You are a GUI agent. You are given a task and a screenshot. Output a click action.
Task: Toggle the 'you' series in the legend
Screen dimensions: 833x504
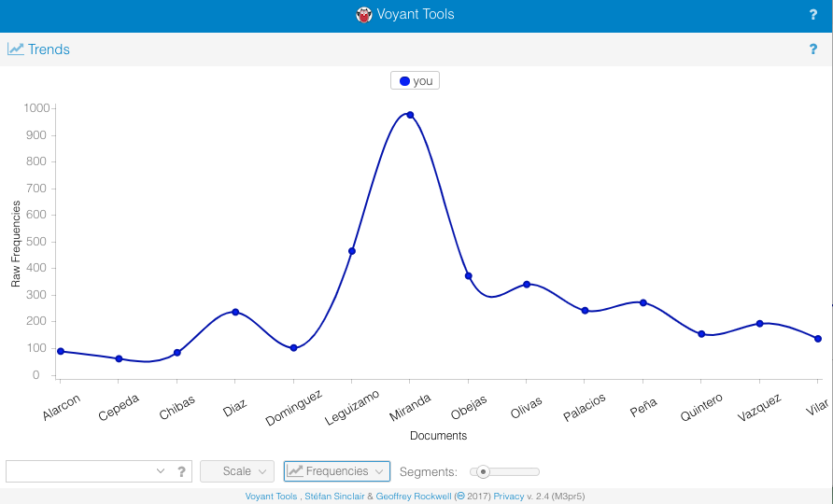point(416,80)
